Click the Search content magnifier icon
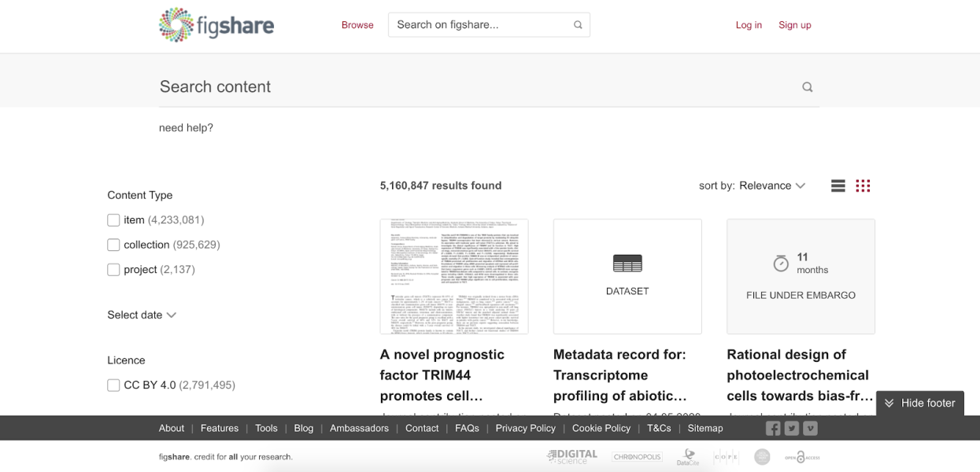The image size is (980, 472). [x=807, y=87]
